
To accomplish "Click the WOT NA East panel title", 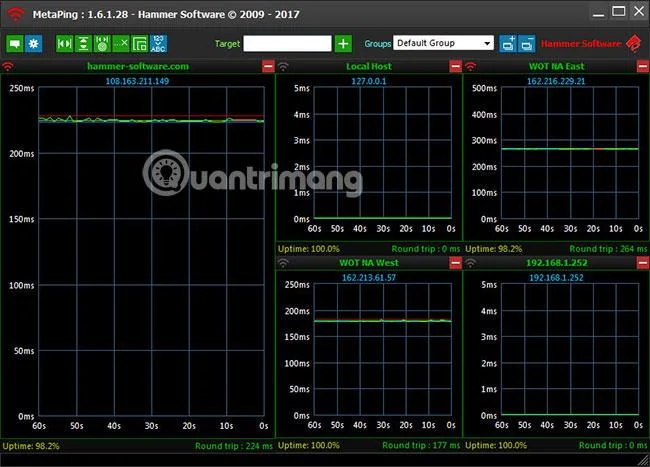I will 556,66.
